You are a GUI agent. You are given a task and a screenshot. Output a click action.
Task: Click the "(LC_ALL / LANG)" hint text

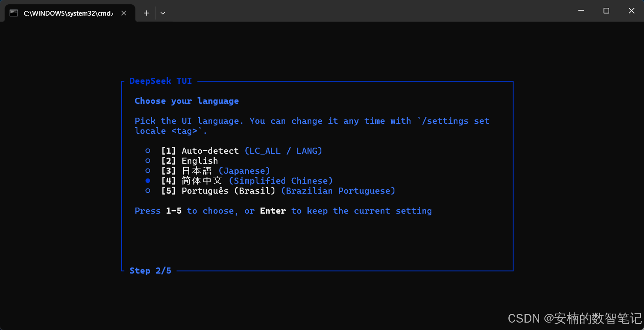tap(284, 151)
